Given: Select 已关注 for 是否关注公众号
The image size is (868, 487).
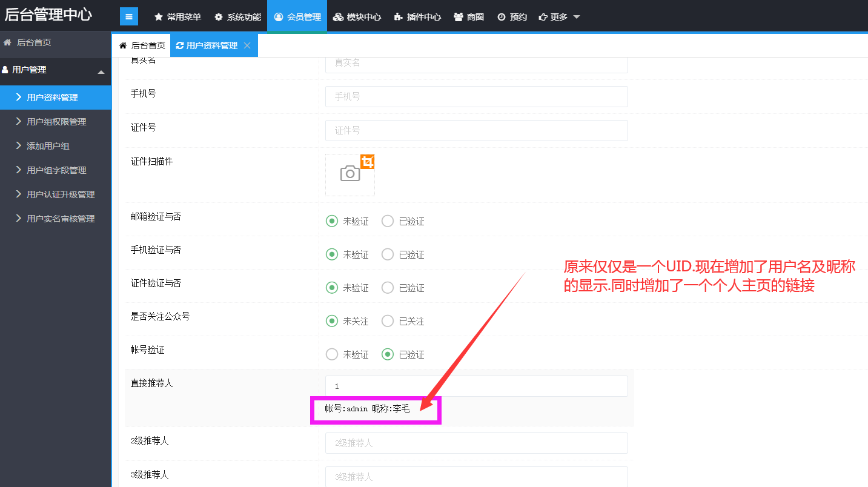Looking at the screenshot, I should tap(388, 321).
